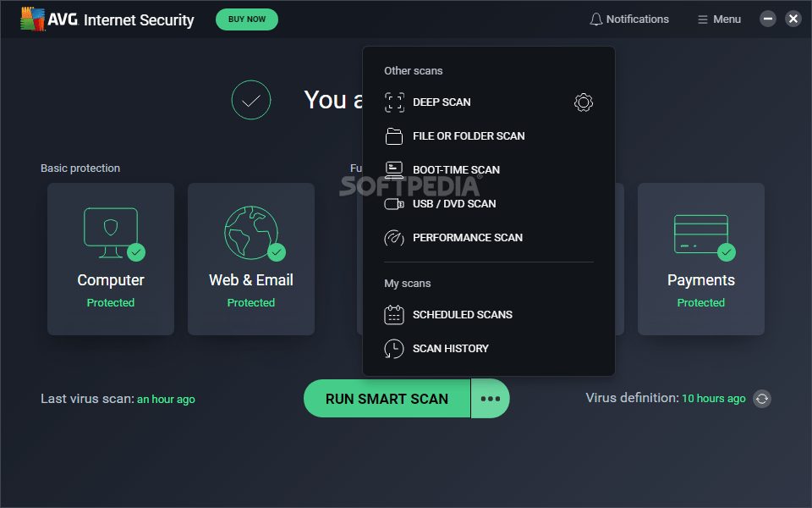
Task: Open the Web & Email protection tile
Action: (251, 259)
